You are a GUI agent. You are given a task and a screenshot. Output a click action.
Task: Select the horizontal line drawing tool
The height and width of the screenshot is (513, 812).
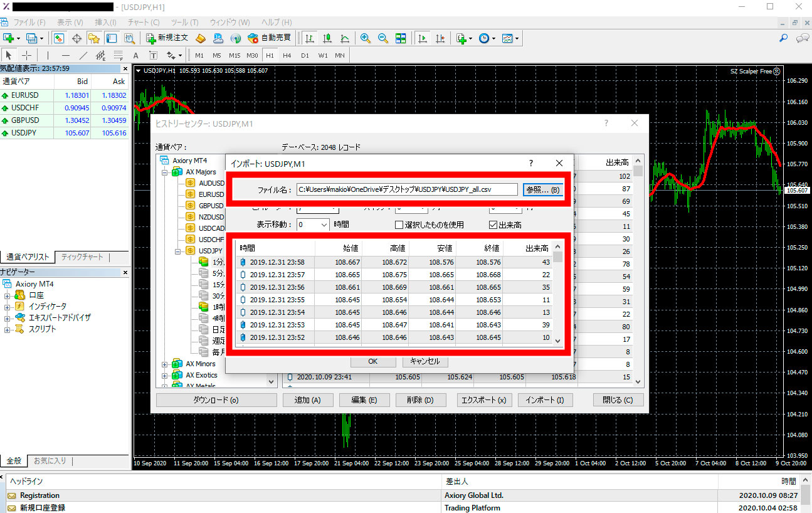(x=65, y=55)
